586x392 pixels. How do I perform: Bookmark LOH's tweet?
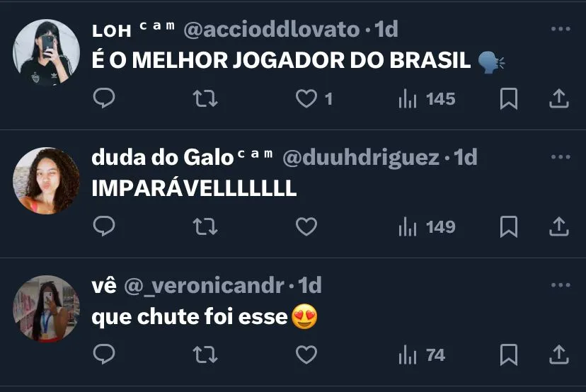click(x=509, y=98)
